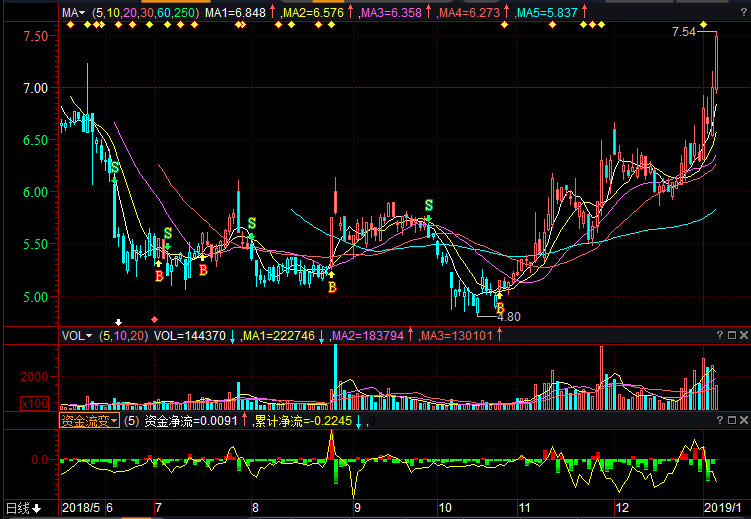Screen dimensions: 751x519
Task: Close the main MA chart panel
Action: coord(742,12)
